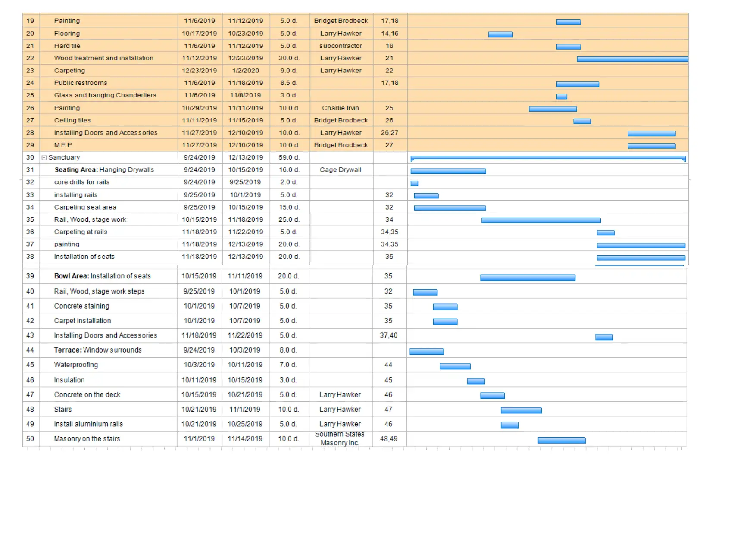The width and height of the screenshot is (756, 535).
Task: Select task 'Rail, Wood, stage work steps'
Action: (x=99, y=291)
